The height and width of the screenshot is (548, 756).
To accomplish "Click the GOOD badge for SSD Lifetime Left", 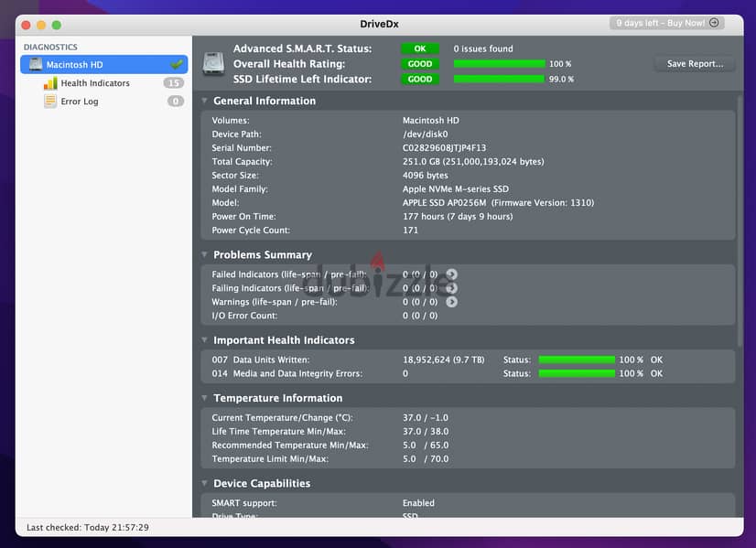I will pyautogui.click(x=420, y=79).
